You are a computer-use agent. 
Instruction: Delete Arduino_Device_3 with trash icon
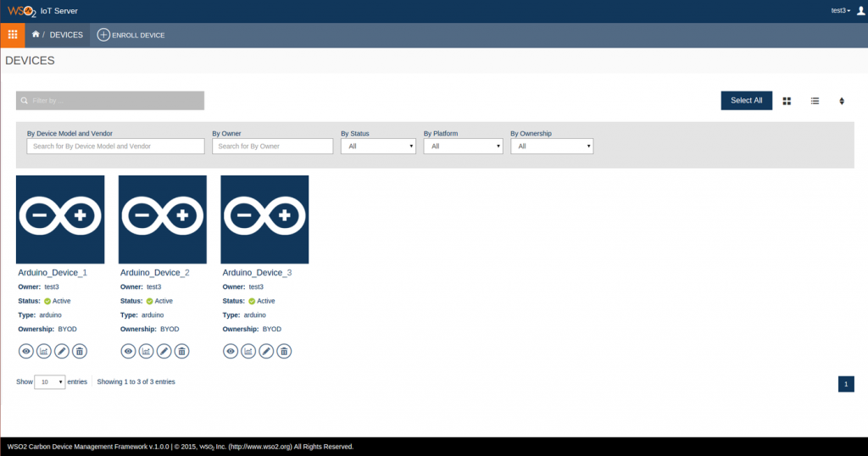pyautogui.click(x=284, y=351)
